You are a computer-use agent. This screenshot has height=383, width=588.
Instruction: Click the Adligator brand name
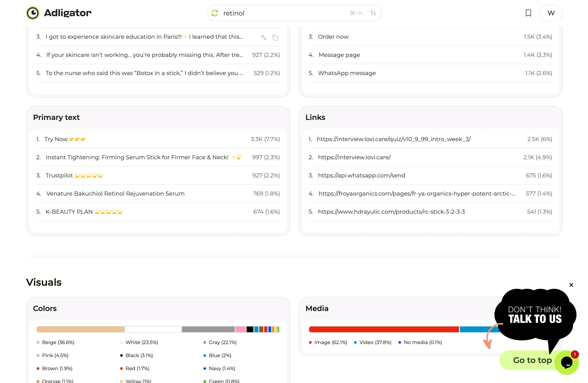(68, 13)
